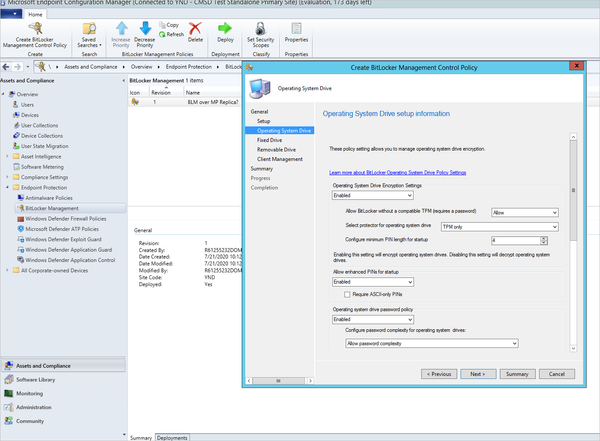Expand the Asset Intelligence node
Image resolution: width=600 pixels, height=441 pixels.
(7, 156)
